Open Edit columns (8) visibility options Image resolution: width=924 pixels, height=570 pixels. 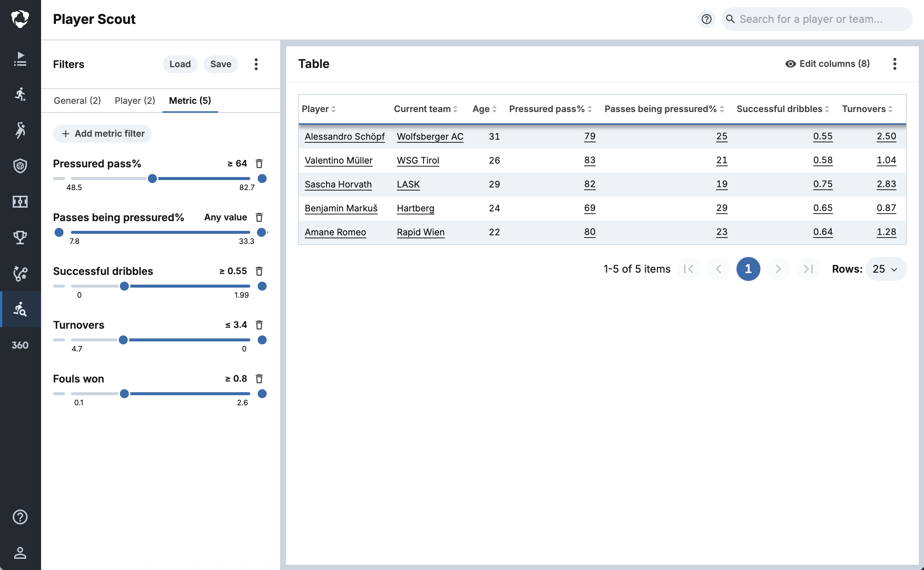pyautogui.click(x=828, y=64)
